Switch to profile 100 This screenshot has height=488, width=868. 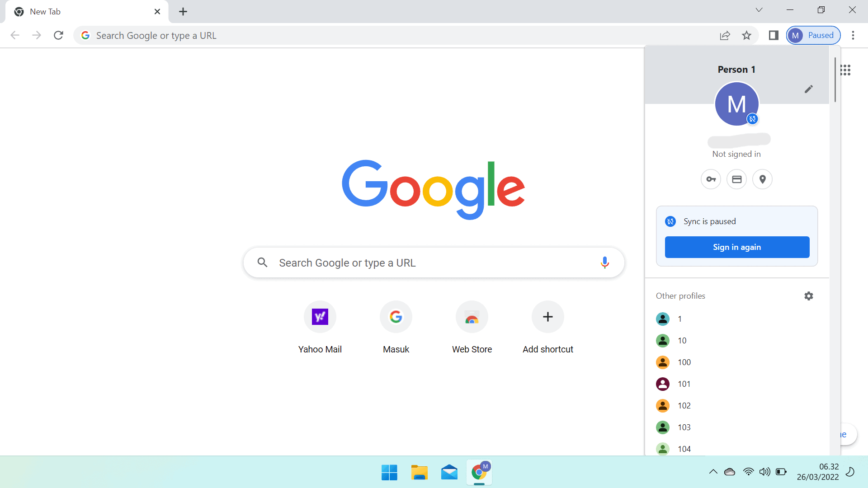click(x=737, y=362)
